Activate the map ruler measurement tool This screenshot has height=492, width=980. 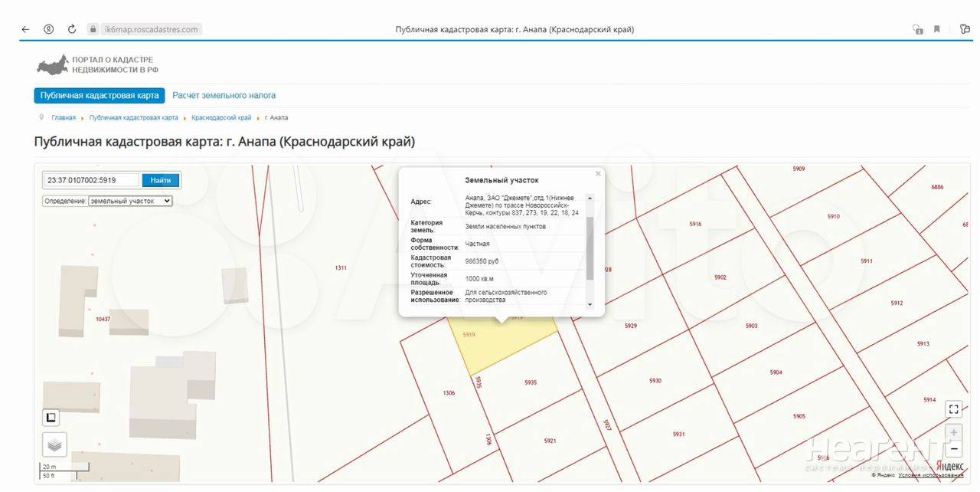coord(51,418)
